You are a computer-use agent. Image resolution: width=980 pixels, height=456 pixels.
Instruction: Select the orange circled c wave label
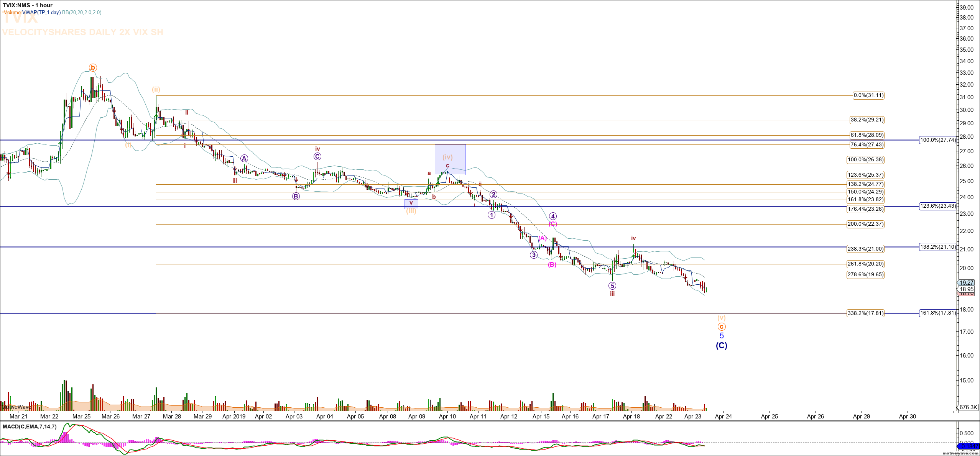pyautogui.click(x=721, y=327)
